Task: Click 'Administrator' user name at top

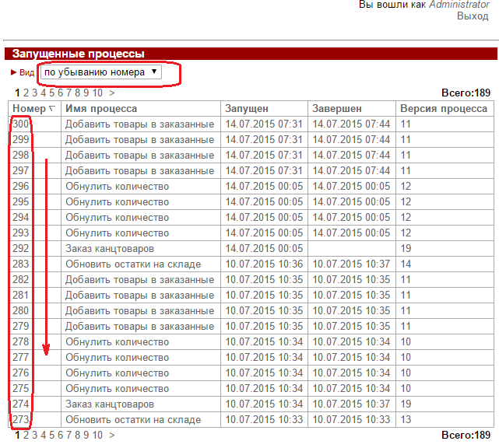Action: tap(459, 5)
